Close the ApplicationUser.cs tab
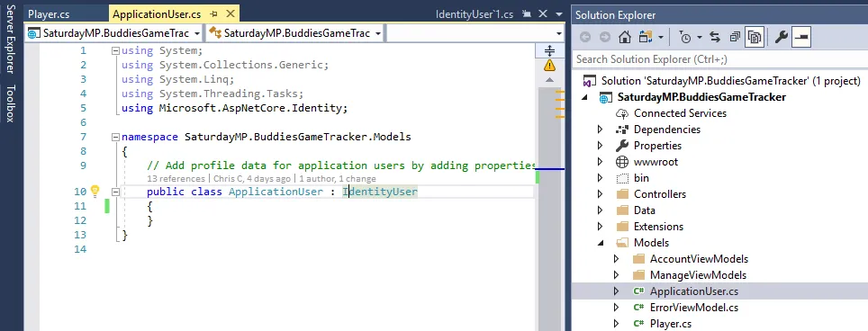Image resolution: width=868 pixels, height=331 pixels. click(x=231, y=13)
